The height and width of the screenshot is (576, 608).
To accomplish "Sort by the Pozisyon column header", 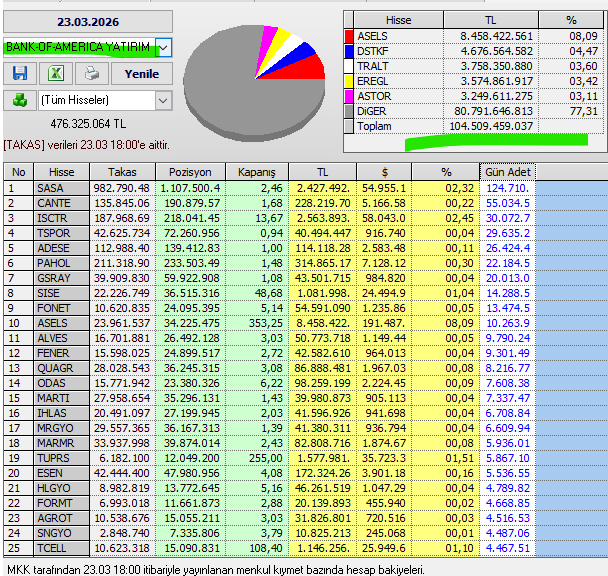I will [x=190, y=172].
